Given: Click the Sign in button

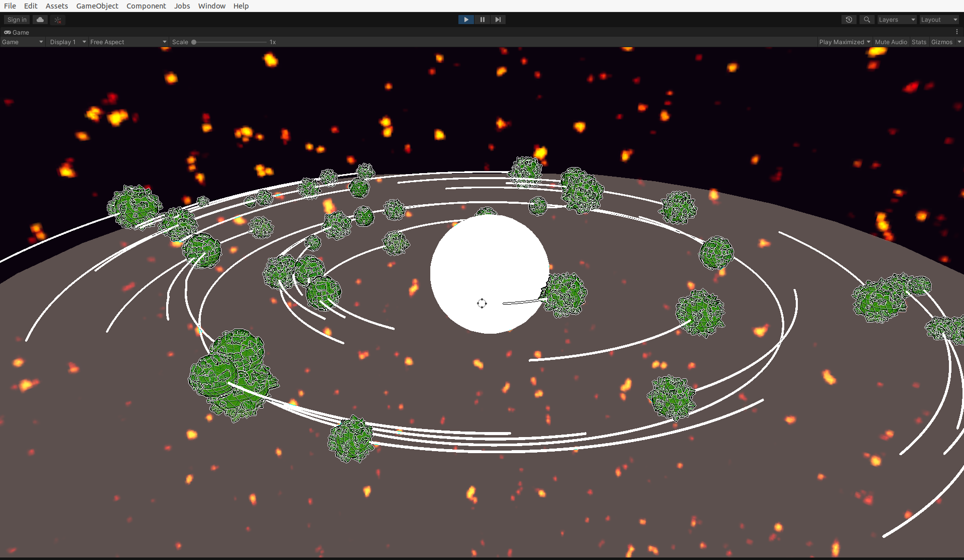Looking at the screenshot, I should pyautogui.click(x=17, y=20).
